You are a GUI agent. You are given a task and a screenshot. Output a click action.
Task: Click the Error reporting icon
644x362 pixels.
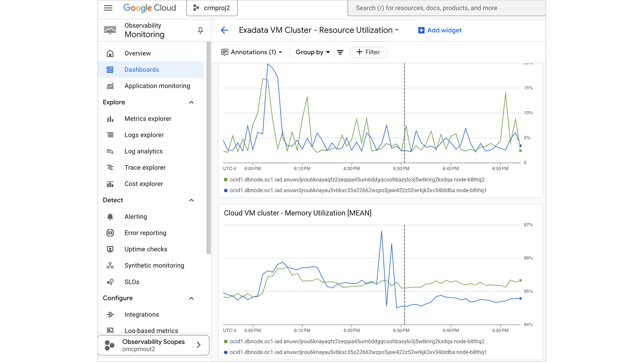pos(110,233)
